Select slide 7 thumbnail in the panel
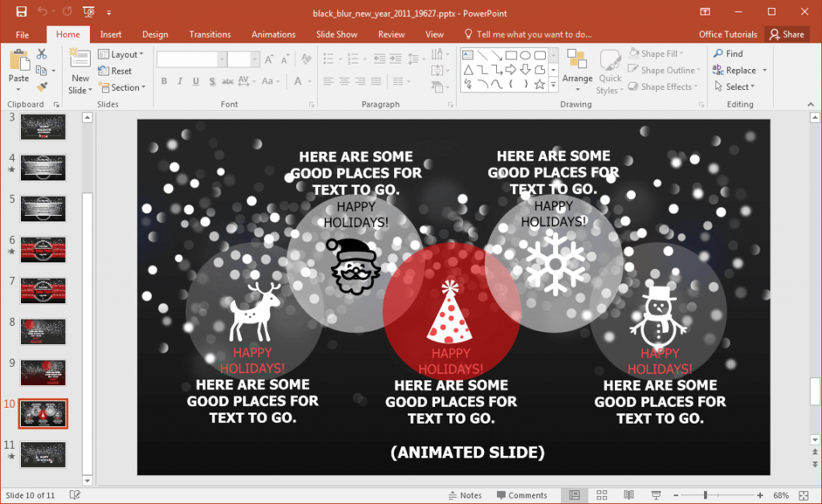The image size is (822, 504). pyautogui.click(x=43, y=291)
